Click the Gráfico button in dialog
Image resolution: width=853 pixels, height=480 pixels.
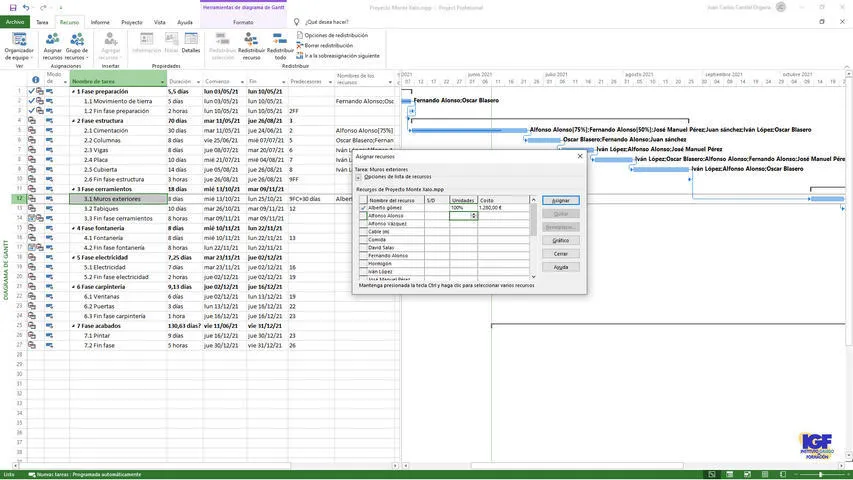561,241
